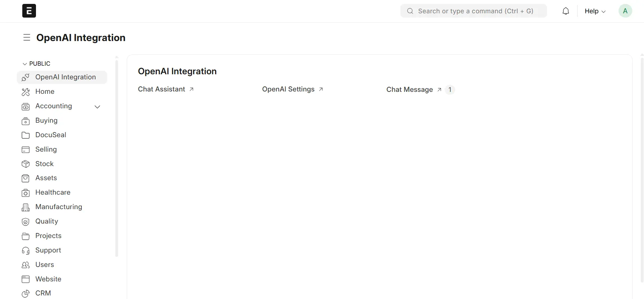Image resolution: width=644 pixels, height=299 pixels.
Task: Open the user avatar 'A' menu
Action: (x=625, y=11)
